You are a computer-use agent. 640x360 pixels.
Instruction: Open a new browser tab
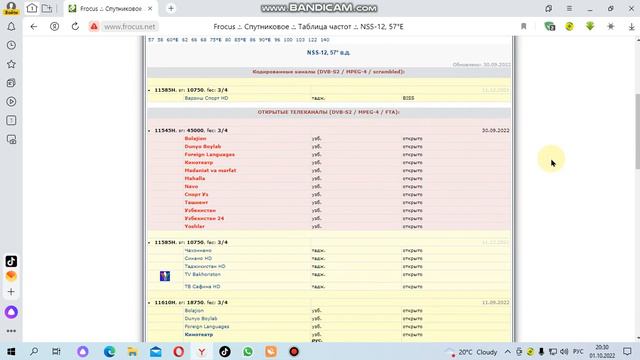171,9
